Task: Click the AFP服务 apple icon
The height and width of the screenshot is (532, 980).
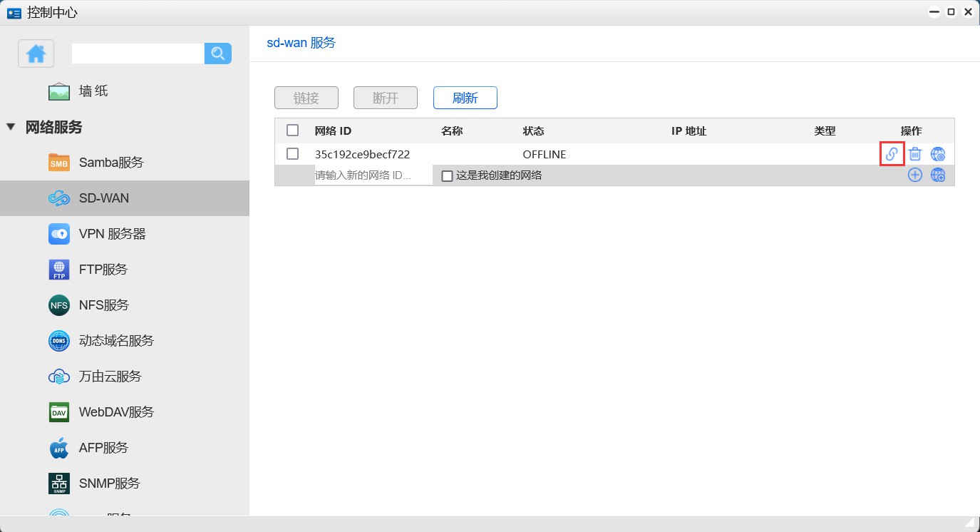Action: coord(58,447)
